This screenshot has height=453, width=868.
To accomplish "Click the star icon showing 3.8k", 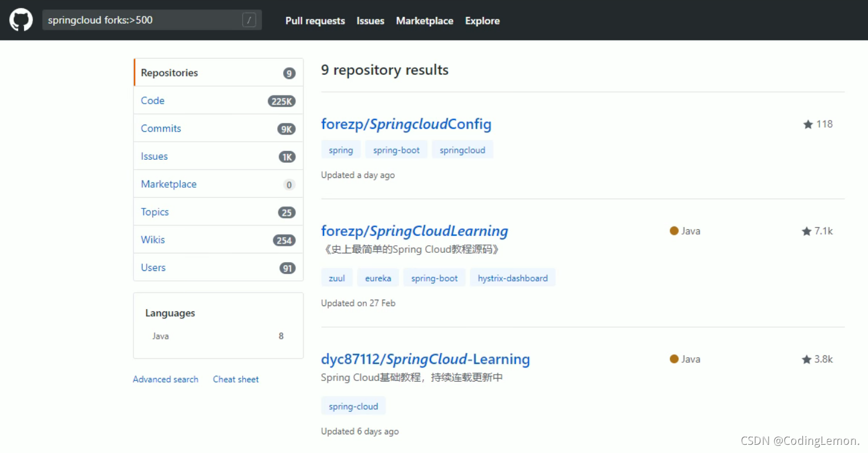I will (x=807, y=359).
